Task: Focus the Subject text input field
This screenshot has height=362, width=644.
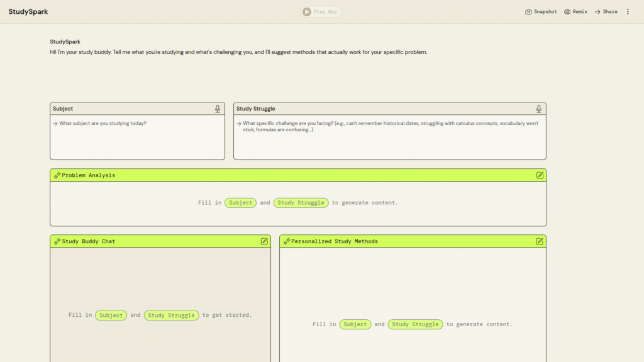Action: pos(137,137)
